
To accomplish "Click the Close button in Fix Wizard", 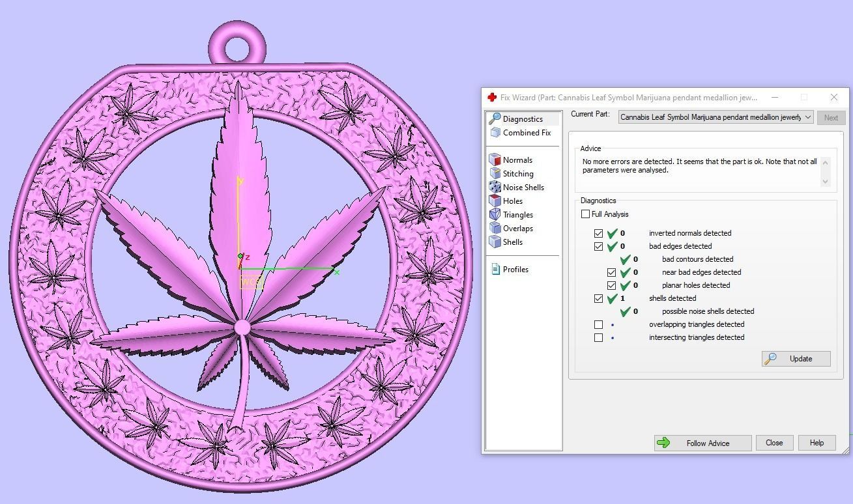I will pyautogui.click(x=774, y=443).
